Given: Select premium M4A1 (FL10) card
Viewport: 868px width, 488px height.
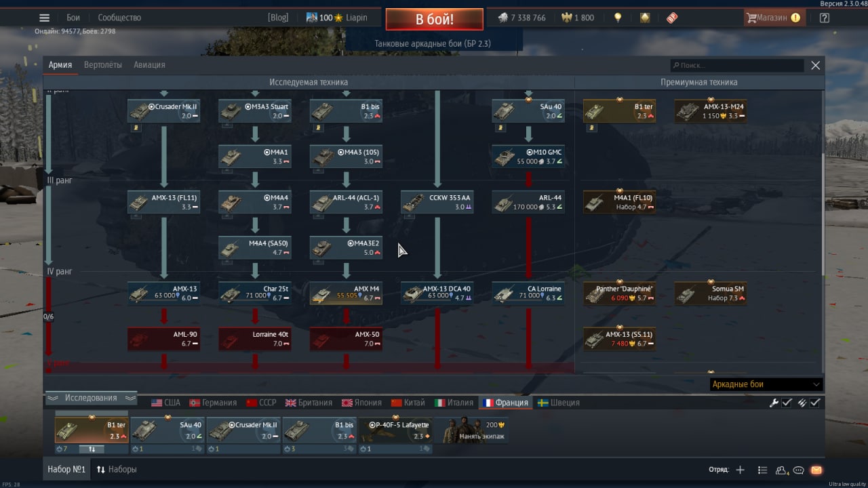Looking at the screenshot, I should 619,202.
